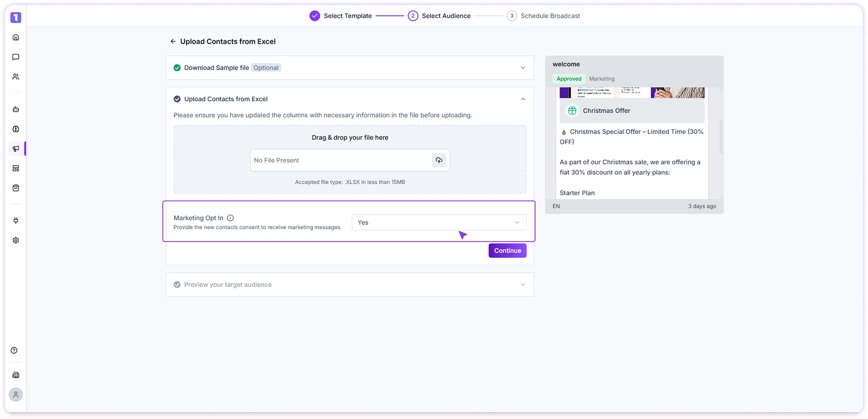This screenshot has height=419, width=868.
Task: Click the Approved status badge
Action: coord(569,79)
